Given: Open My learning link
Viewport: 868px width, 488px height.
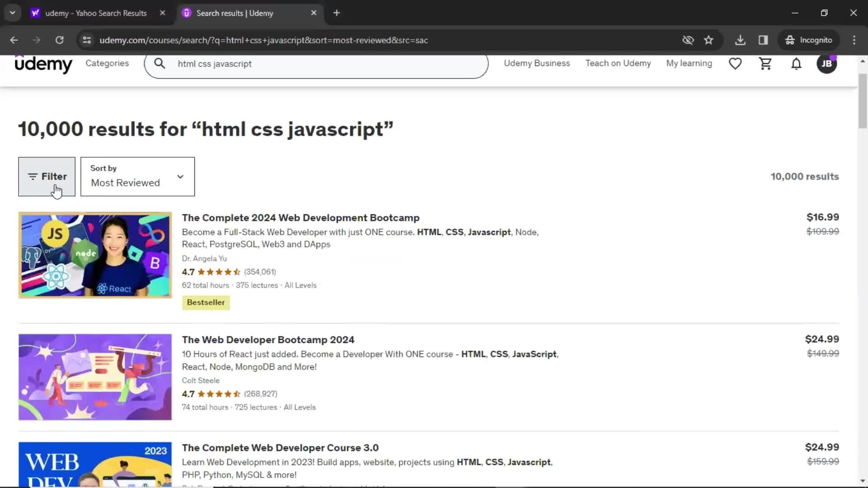Looking at the screenshot, I should coord(689,63).
